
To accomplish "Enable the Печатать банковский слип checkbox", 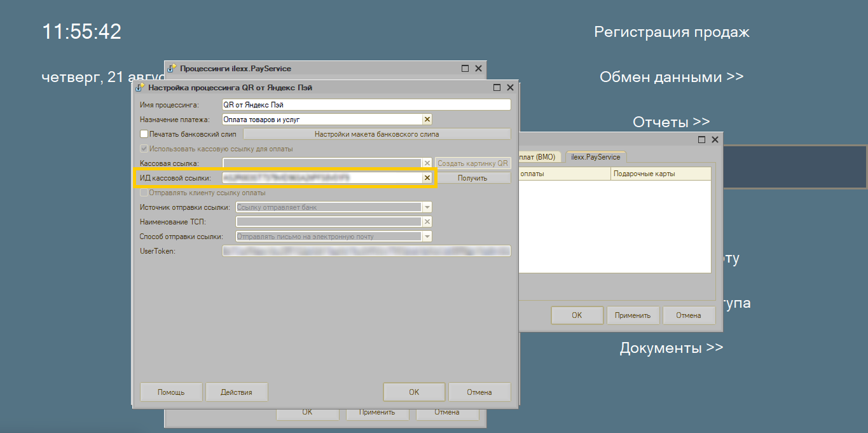I will coord(144,134).
